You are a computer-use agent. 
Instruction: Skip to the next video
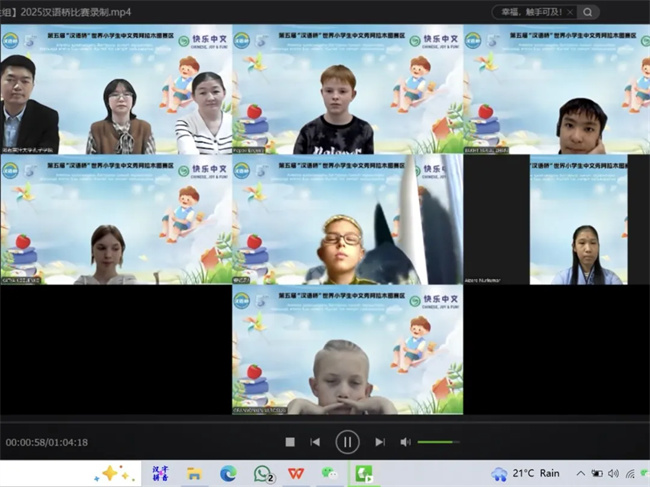(380, 442)
